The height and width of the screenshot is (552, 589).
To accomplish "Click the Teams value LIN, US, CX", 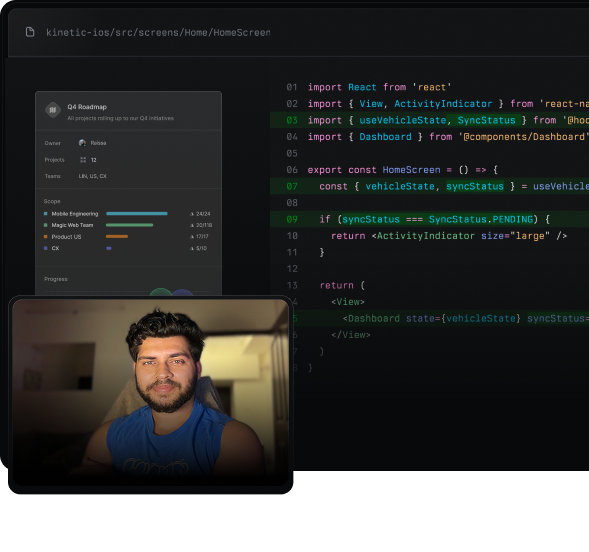I will click(92, 176).
